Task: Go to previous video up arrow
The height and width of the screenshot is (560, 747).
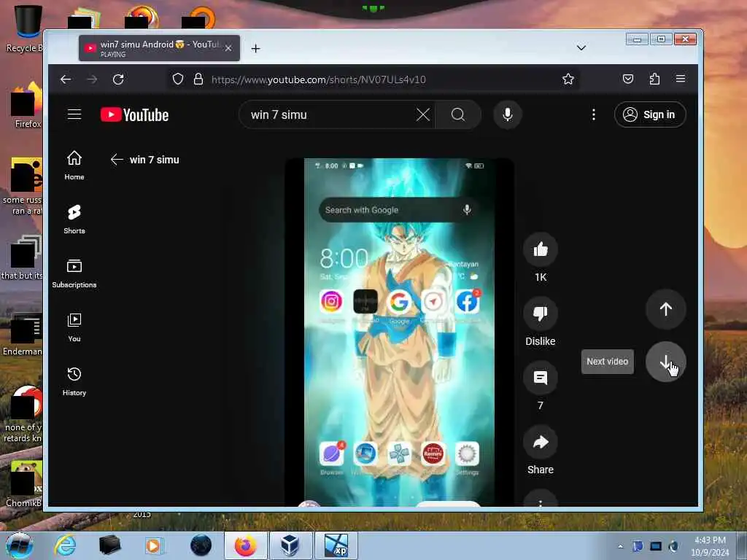Action: click(x=665, y=309)
